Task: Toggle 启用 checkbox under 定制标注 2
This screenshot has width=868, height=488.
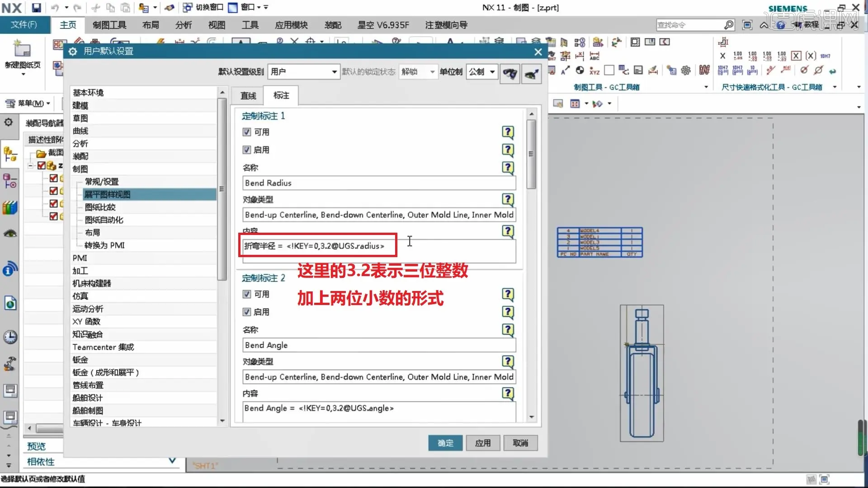Action: tap(246, 312)
